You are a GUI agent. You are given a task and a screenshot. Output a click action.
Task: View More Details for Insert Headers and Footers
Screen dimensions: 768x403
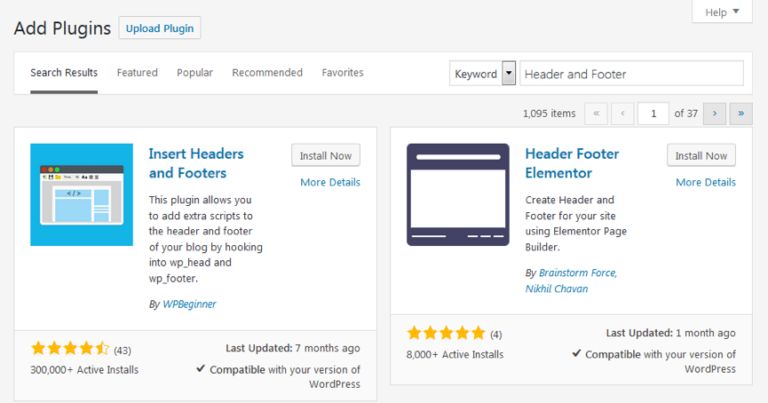click(x=330, y=182)
